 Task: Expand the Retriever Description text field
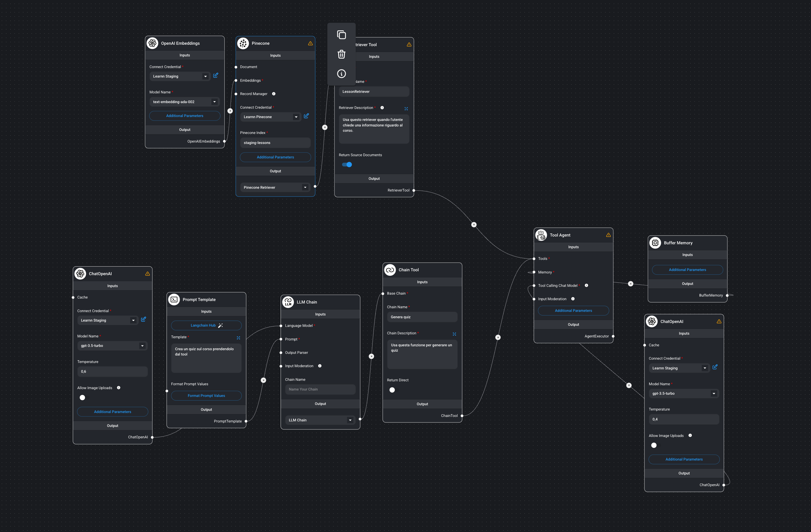(406, 109)
